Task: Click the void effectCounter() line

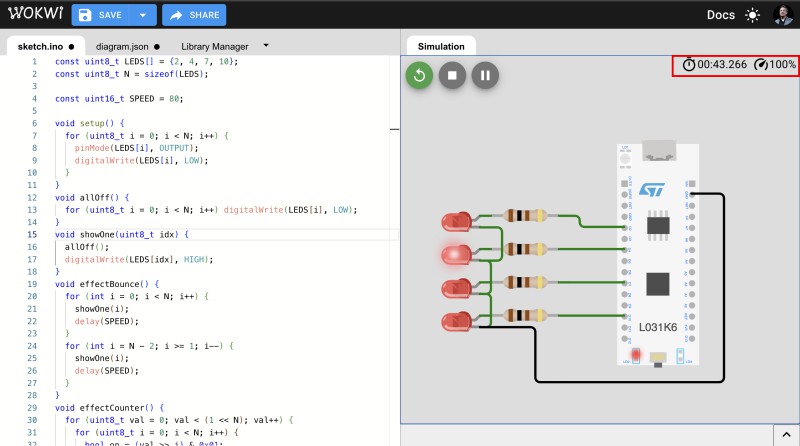Action: click(x=110, y=408)
